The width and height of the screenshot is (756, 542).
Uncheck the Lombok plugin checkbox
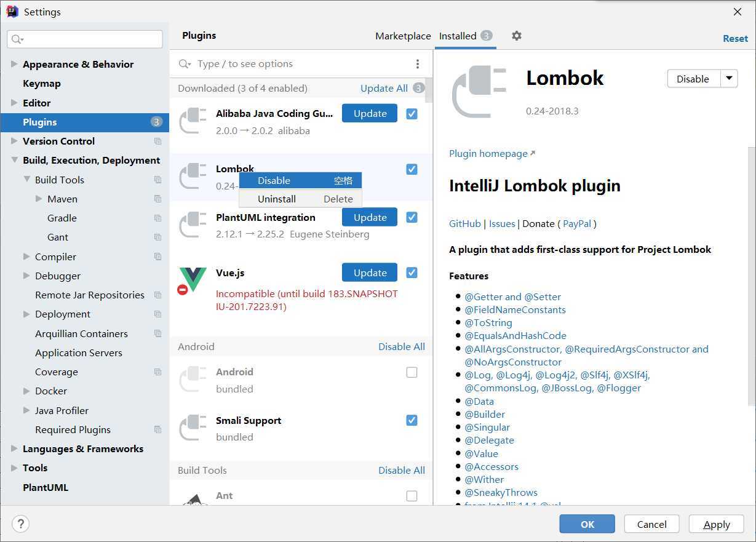[412, 169]
